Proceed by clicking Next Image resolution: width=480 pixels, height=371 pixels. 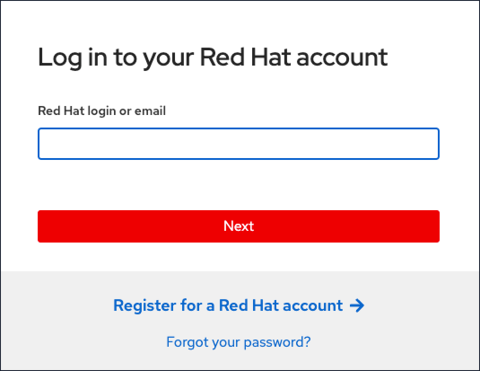pos(239,226)
